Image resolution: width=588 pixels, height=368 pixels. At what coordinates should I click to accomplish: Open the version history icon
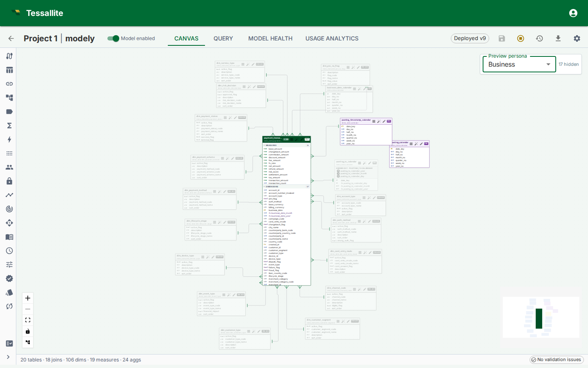539,38
